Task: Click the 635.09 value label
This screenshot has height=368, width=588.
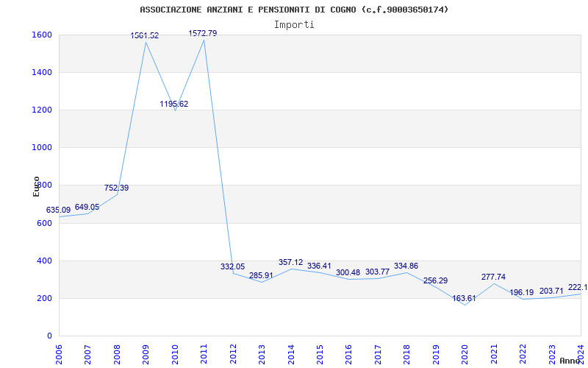Action: click(x=59, y=210)
